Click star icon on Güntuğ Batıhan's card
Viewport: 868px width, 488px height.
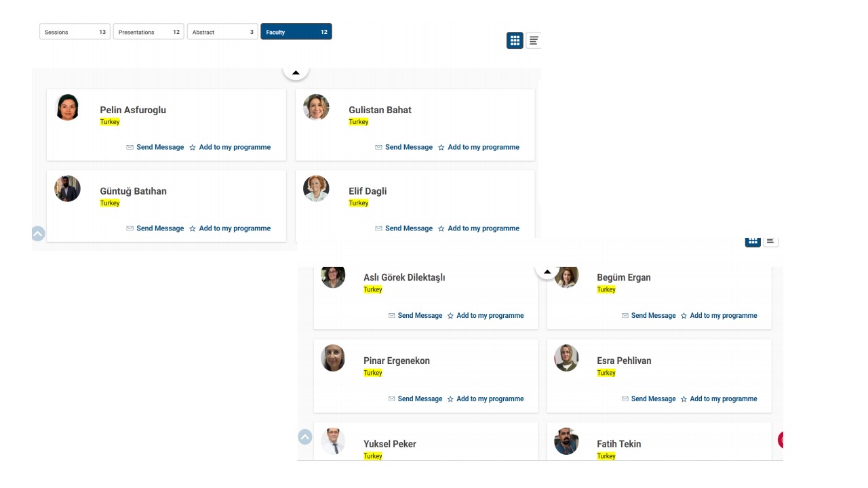click(193, 228)
